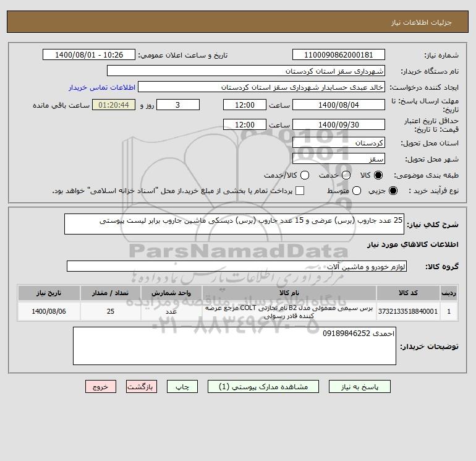Viewport: 476px width, 461px height.
Task: Click the buyer organization name field
Action: coord(246,71)
